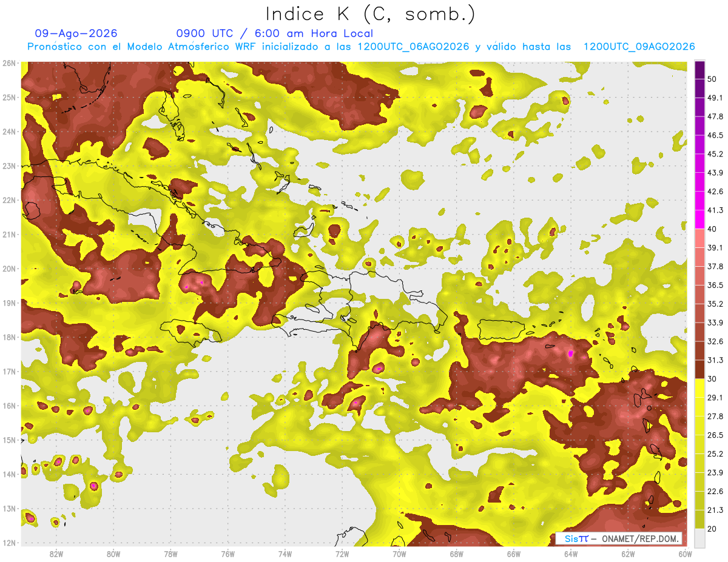Click the longitude axis label 66W
This screenshot has height=562, width=728.
pyautogui.click(x=514, y=554)
